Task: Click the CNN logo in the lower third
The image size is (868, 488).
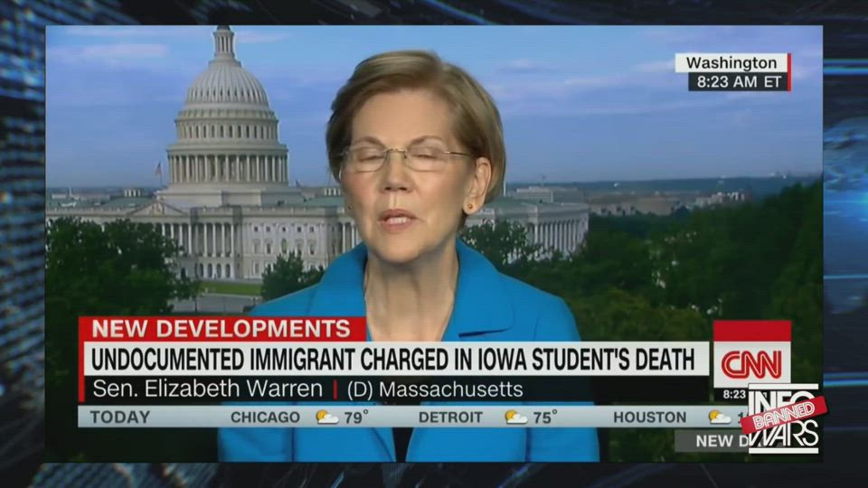Action: click(751, 364)
